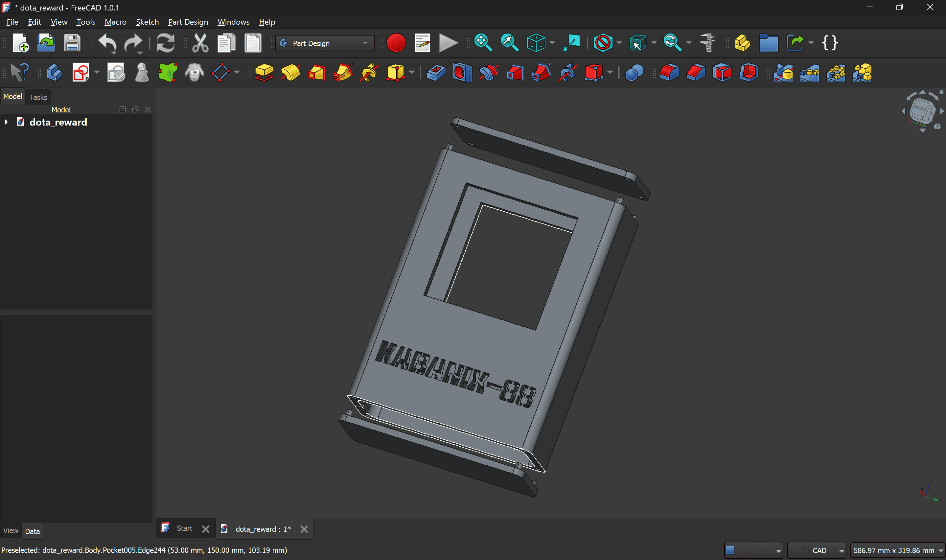
Task: Switch to the View property tab
Action: tap(11, 530)
